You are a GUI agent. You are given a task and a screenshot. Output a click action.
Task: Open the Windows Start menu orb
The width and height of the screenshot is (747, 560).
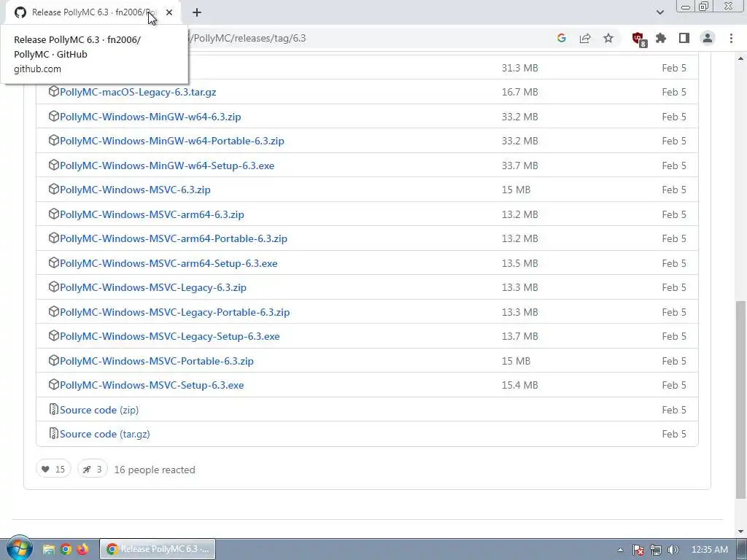[19, 548]
